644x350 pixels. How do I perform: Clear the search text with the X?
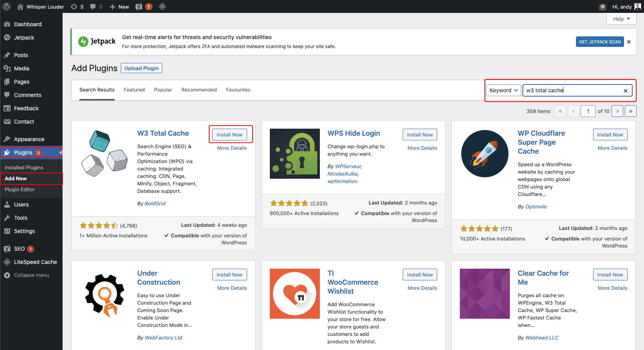point(626,91)
